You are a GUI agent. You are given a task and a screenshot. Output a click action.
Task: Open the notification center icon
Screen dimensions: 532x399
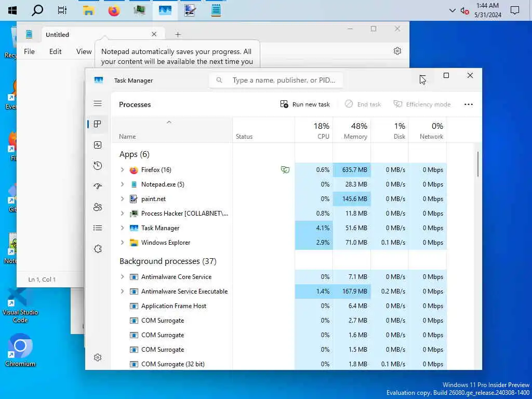click(x=515, y=10)
